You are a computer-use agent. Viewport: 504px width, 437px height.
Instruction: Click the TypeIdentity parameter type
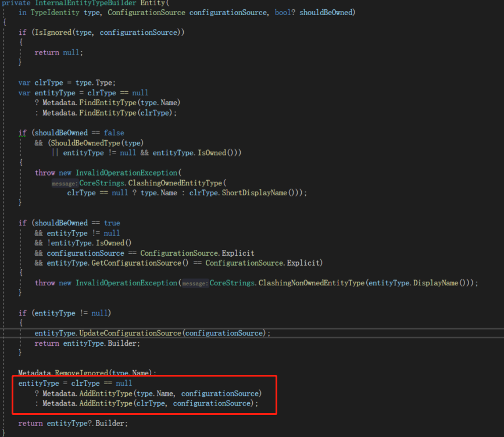[x=55, y=13]
